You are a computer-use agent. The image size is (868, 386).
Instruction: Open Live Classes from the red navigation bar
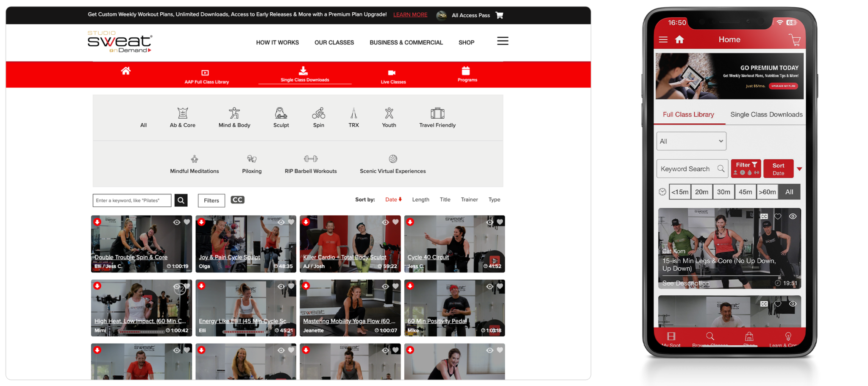click(x=392, y=75)
